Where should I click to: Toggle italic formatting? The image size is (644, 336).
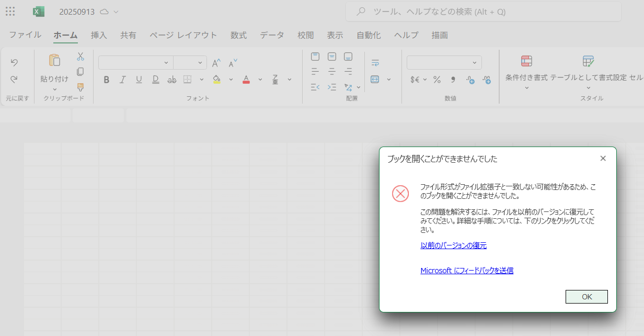point(122,80)
